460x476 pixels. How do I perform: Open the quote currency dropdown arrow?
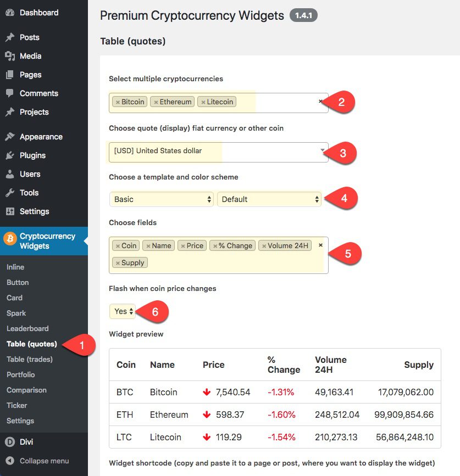click(322, 150)
